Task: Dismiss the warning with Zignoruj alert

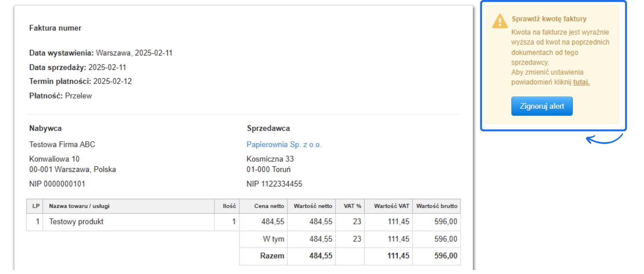Action: tap(542, 106)
